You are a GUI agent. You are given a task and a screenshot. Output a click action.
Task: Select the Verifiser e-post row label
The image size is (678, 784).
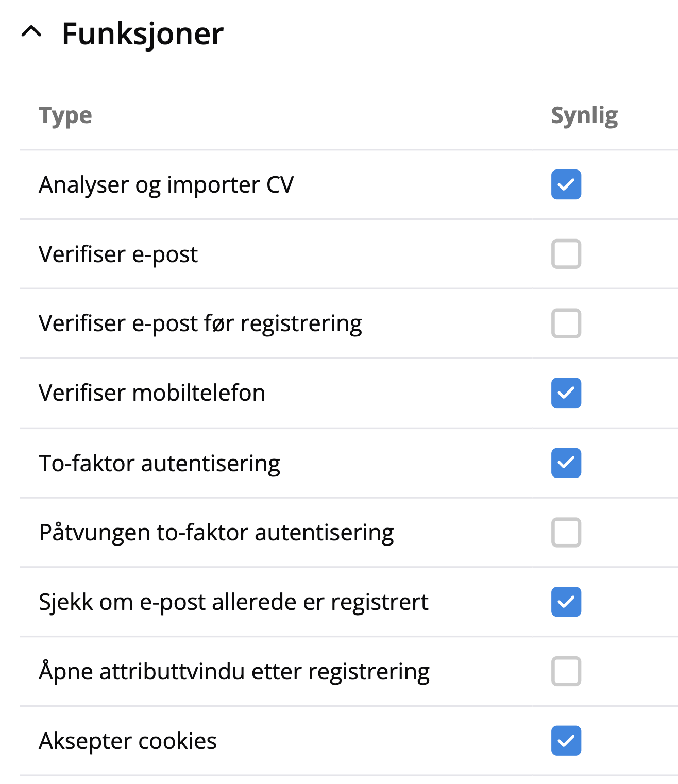118,254
